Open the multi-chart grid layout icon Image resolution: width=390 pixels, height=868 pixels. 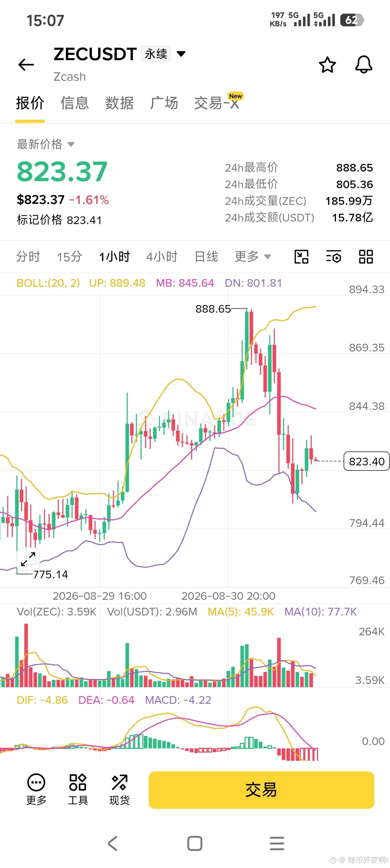tap(366, 257)
